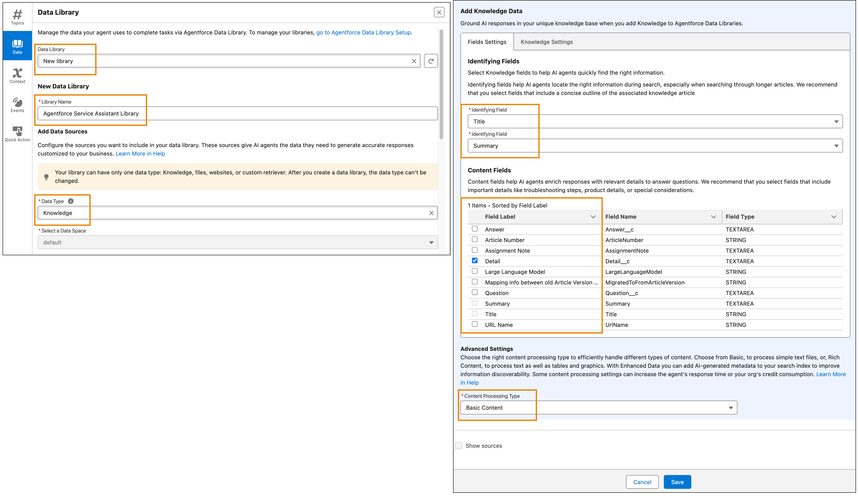Clear the Knowledge data type with X

(431, 213)
